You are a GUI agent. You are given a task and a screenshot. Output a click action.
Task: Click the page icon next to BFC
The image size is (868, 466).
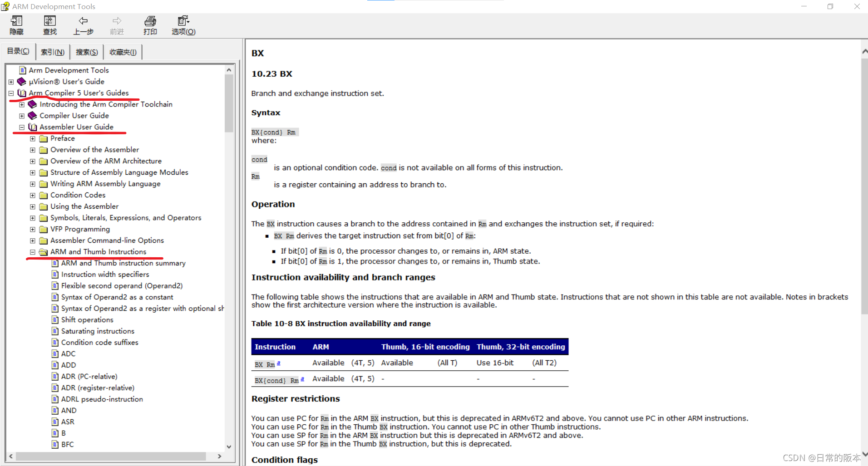click(x=55, y=445)
